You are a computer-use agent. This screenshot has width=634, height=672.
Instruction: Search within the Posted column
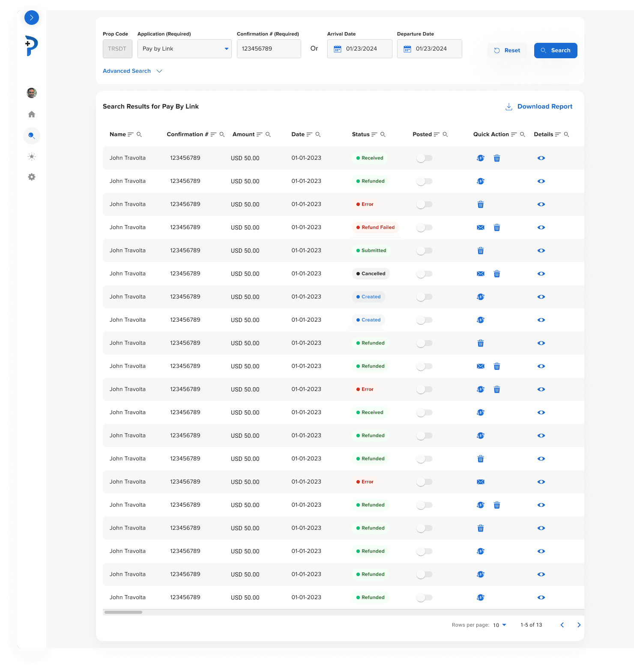pos(445,134)
